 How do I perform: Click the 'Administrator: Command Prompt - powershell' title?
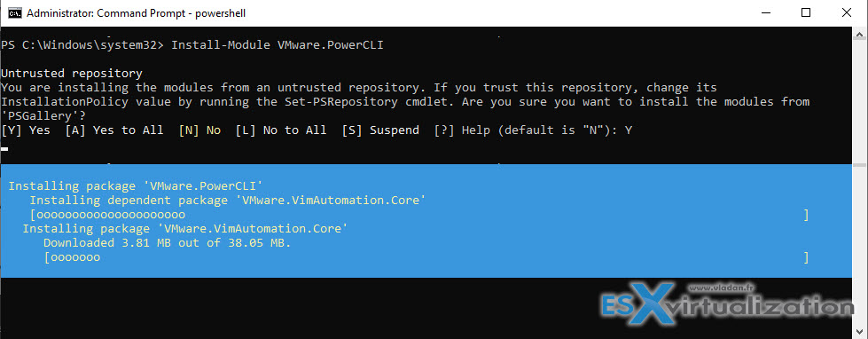137,12
